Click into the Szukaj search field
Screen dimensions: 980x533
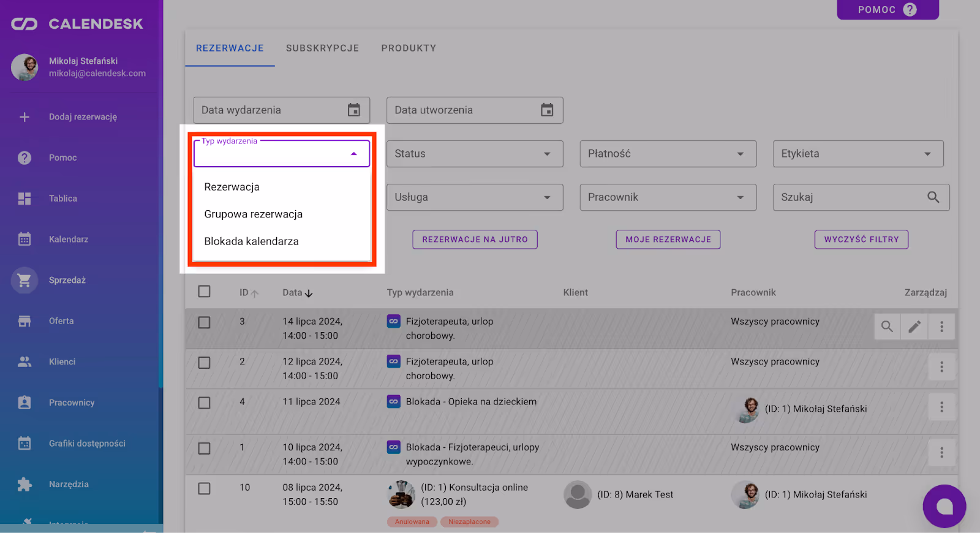[851, 197]
